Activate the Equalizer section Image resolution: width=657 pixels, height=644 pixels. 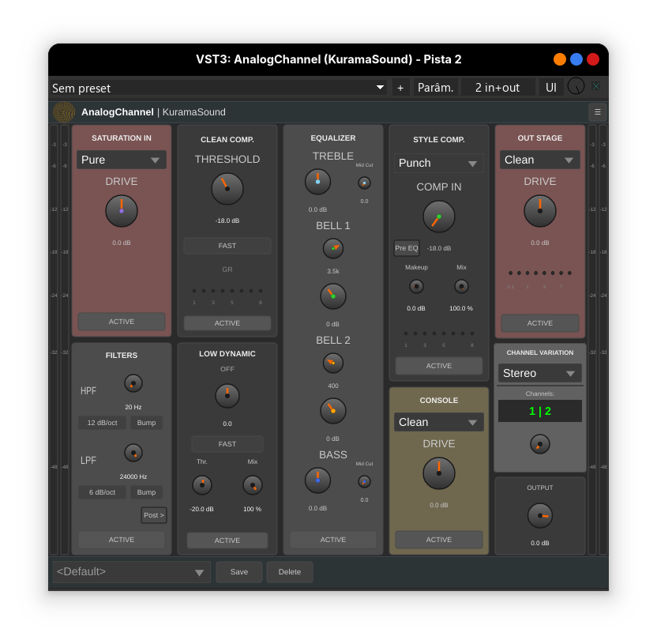[332, 539]
